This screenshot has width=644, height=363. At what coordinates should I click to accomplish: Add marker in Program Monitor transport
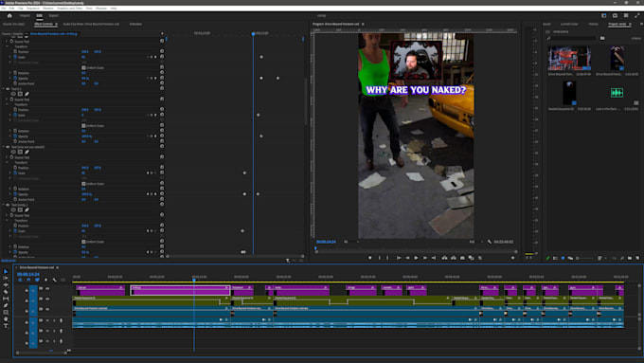(x=370, y=258)
